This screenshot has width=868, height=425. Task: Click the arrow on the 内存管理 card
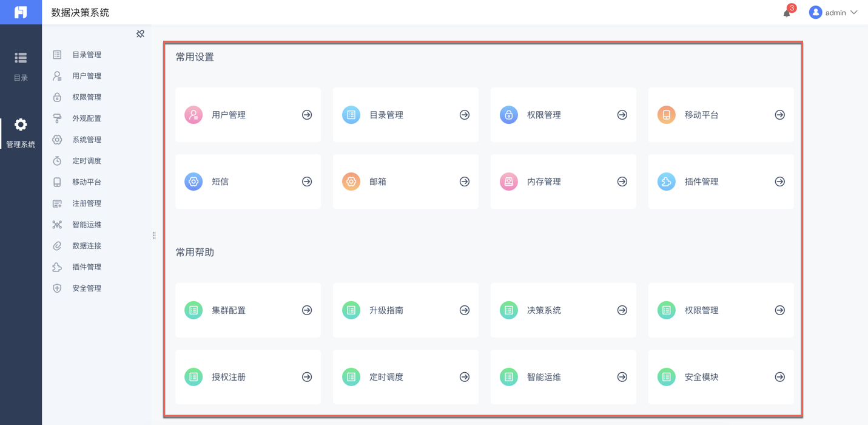[x=622, y=182]
